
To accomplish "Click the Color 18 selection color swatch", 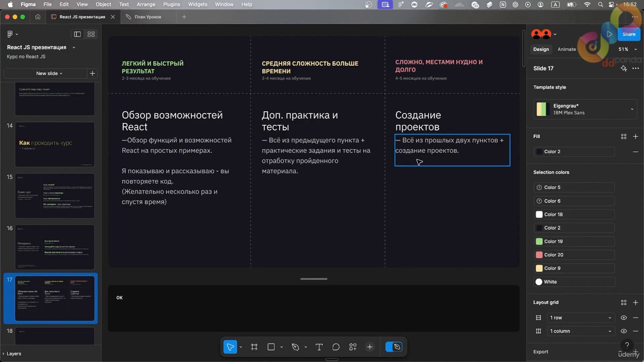I will point(539,214).
